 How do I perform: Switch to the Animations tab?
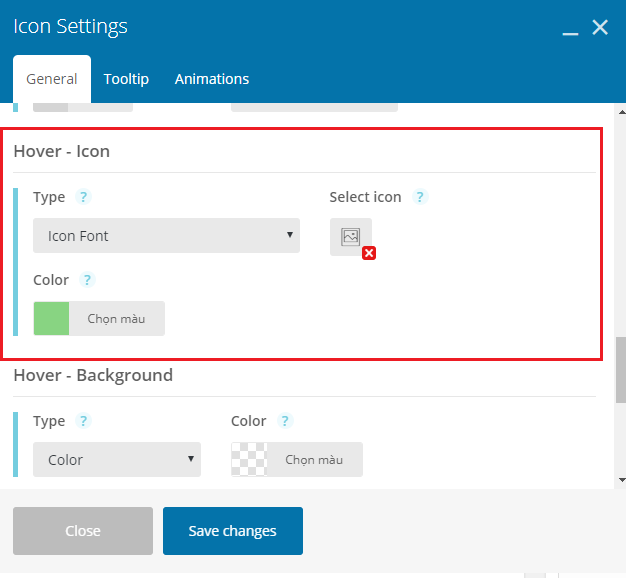pos(212,79)
